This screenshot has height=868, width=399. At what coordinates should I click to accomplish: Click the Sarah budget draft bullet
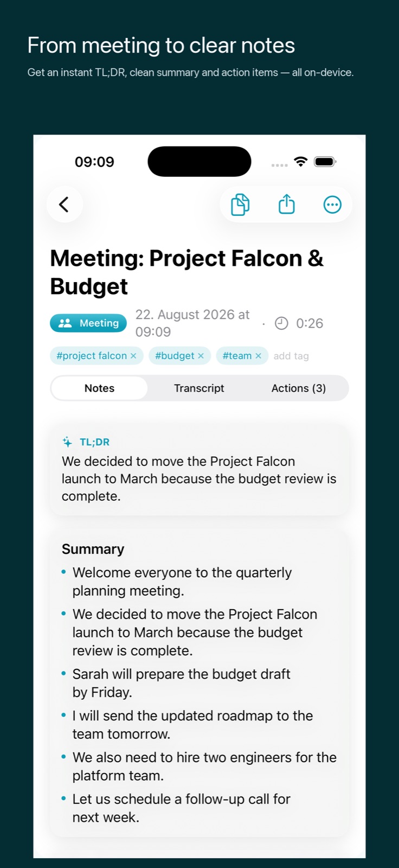pos(182,683)
